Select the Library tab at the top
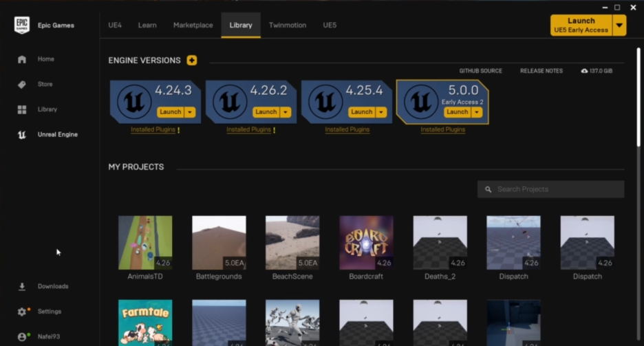 pyautogui.click(x=241, y=25)
